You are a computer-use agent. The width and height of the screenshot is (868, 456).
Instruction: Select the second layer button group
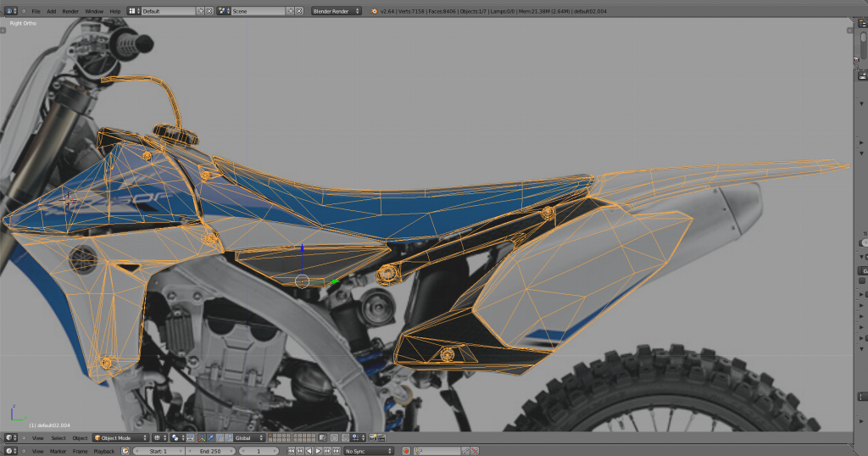[x=304, y=437]
